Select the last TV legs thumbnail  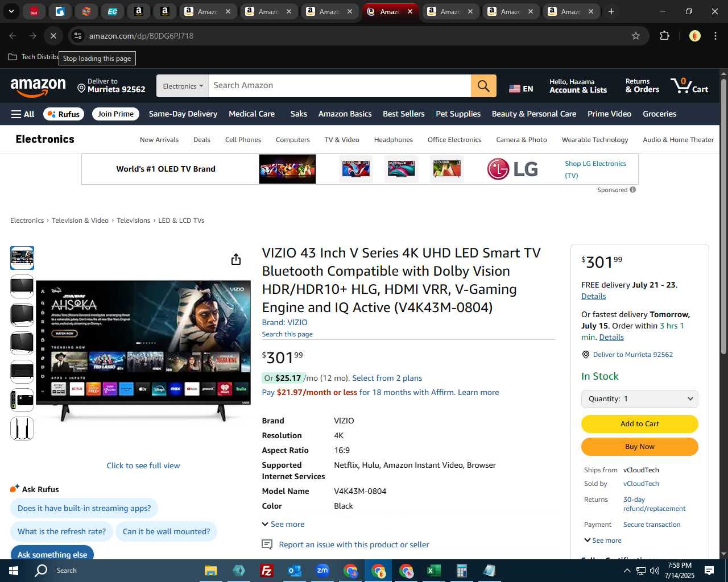pyautogui.click(x=22, y=429)
